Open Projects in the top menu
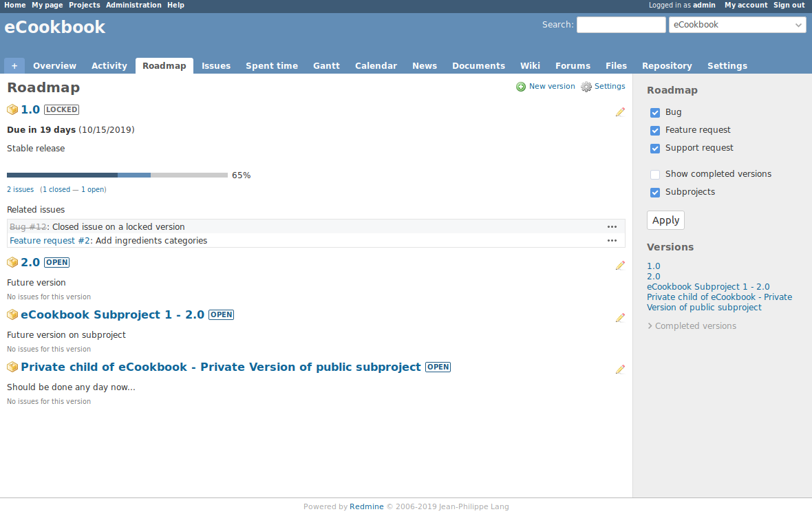This screenshot has height=514, width=812. click(x=85, y=6)
